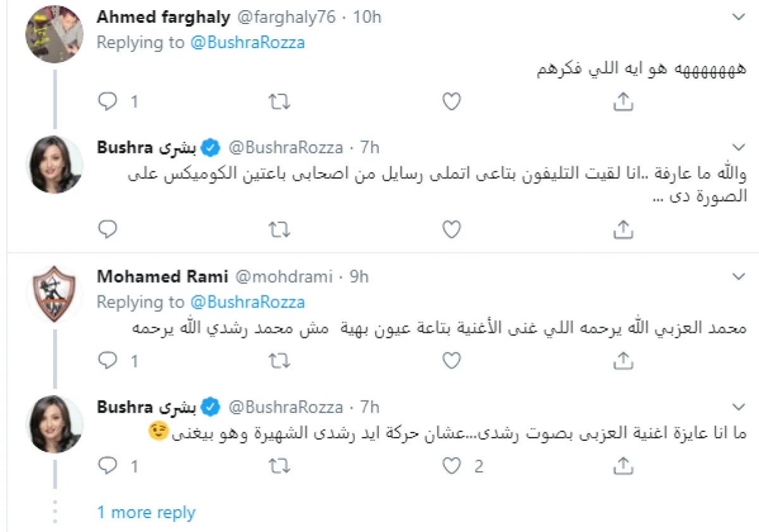Reply to Mohamed Rami's tweet

109,361
